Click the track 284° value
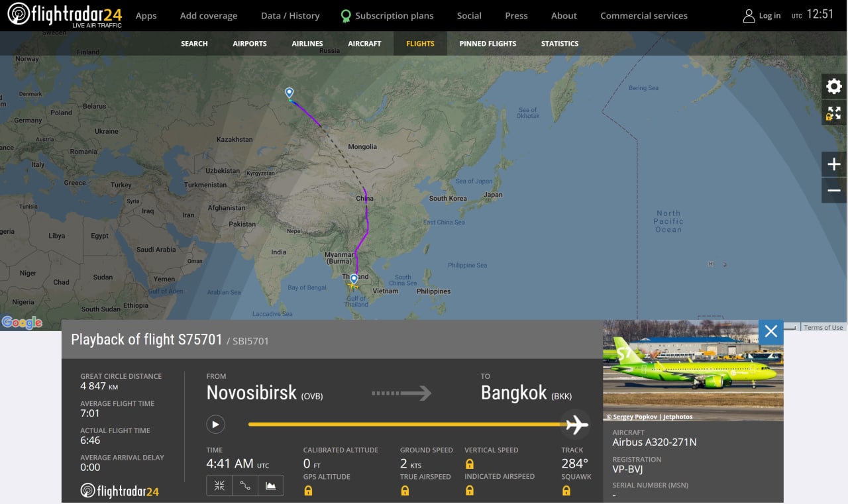 pos(574,464)
